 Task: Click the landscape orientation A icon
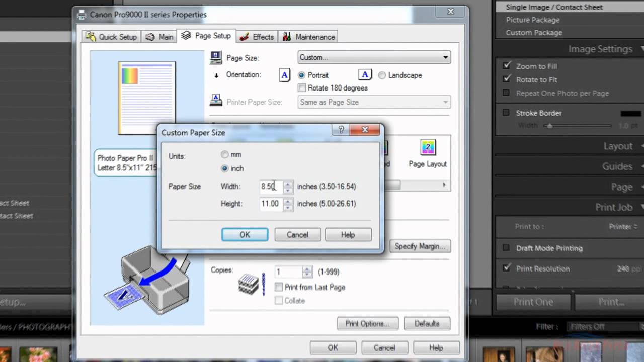tap(365, 75)
